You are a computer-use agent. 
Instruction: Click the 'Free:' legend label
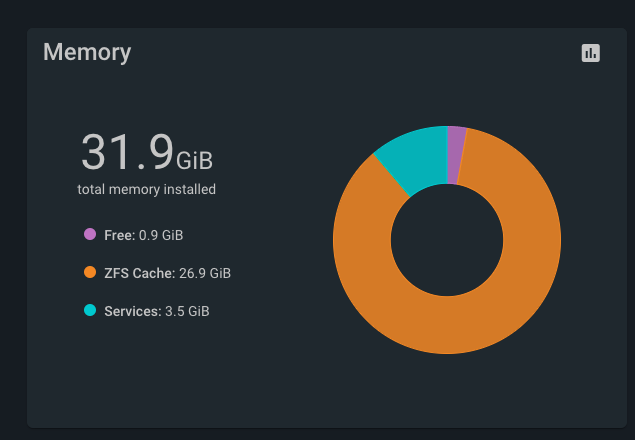(x=120, y=235)
